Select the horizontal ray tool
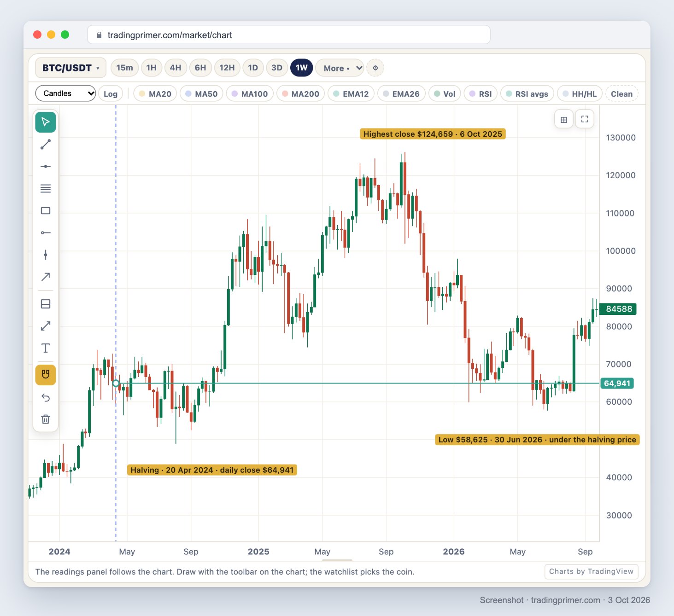 click(x=46, y=232)
